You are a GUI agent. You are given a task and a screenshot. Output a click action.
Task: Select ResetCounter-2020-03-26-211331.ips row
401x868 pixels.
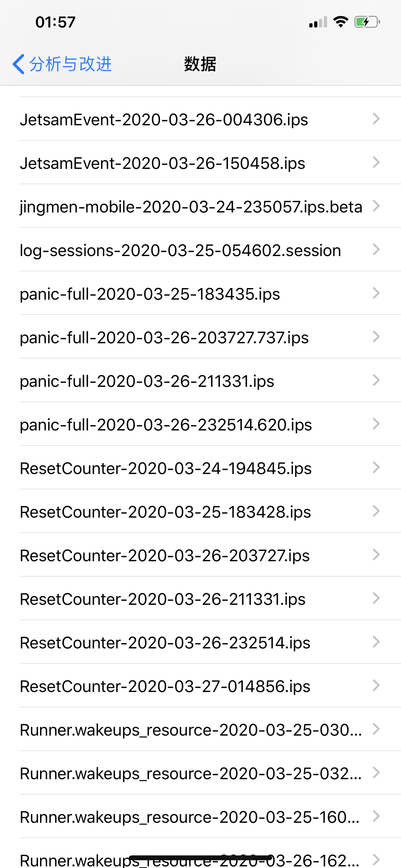(162, 599)
